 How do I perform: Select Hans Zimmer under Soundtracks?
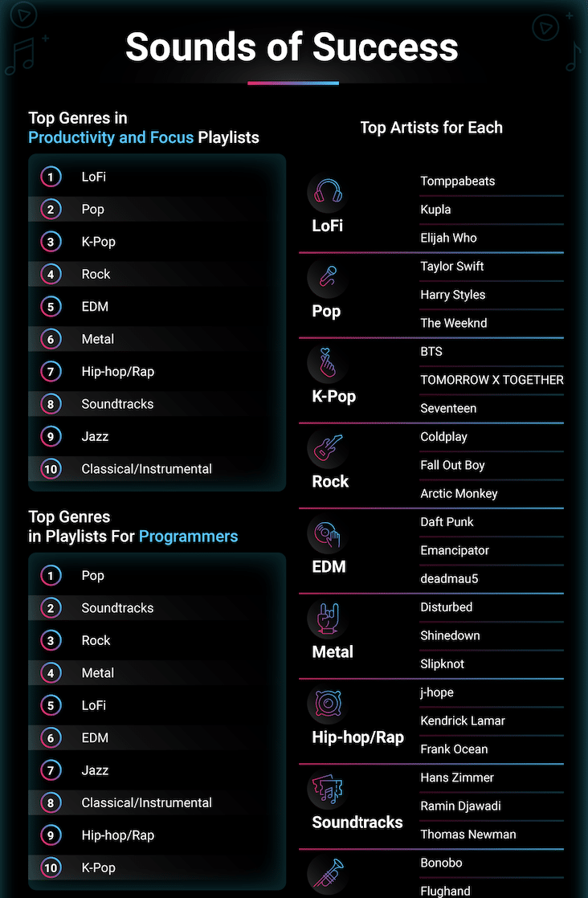457,778
